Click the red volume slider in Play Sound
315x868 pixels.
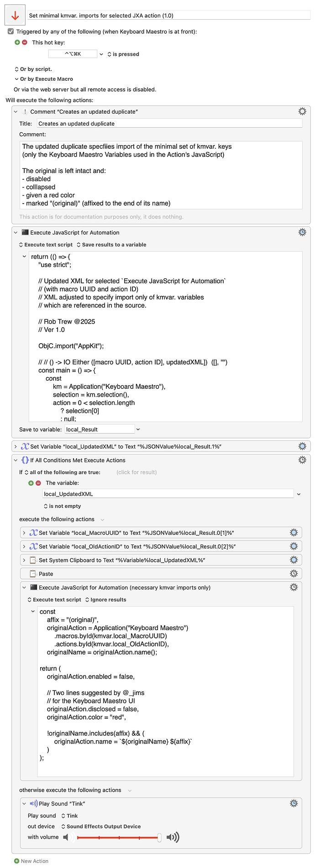pos(115,837)
